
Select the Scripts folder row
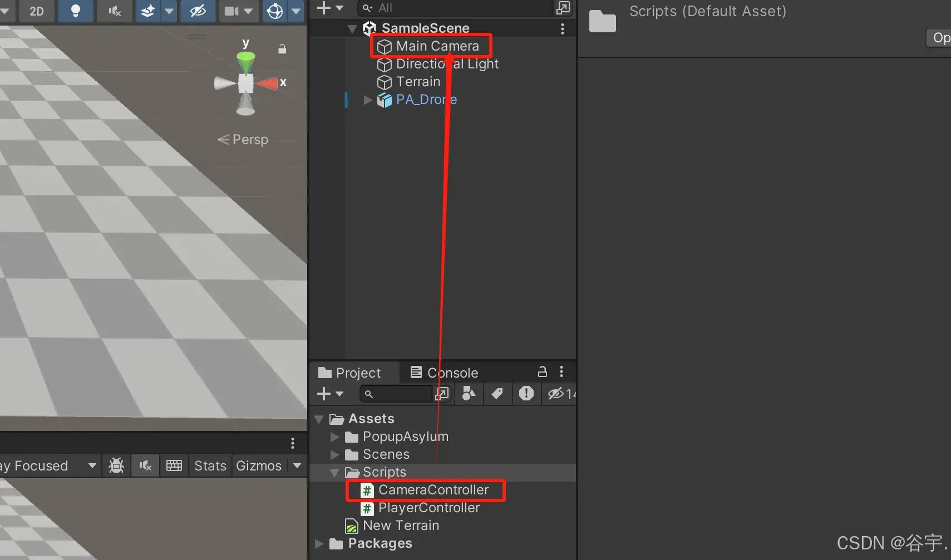(x=443, y=472)
